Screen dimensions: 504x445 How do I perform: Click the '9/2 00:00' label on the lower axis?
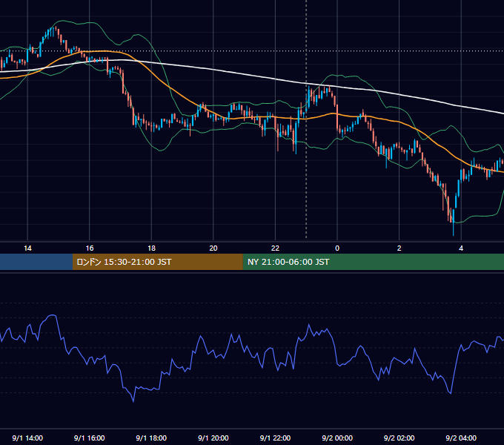[x=337, y=438]
